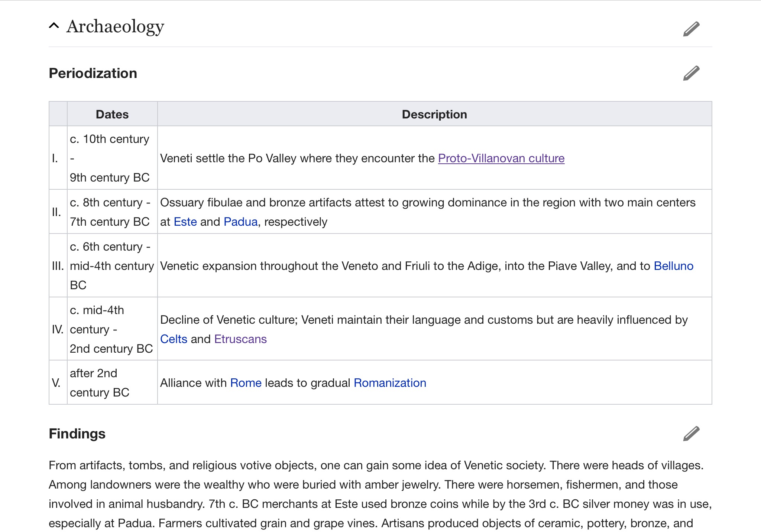Edit the Findings subsection with pencil icon
Screen dimensions: 761x532
point(691,434)
